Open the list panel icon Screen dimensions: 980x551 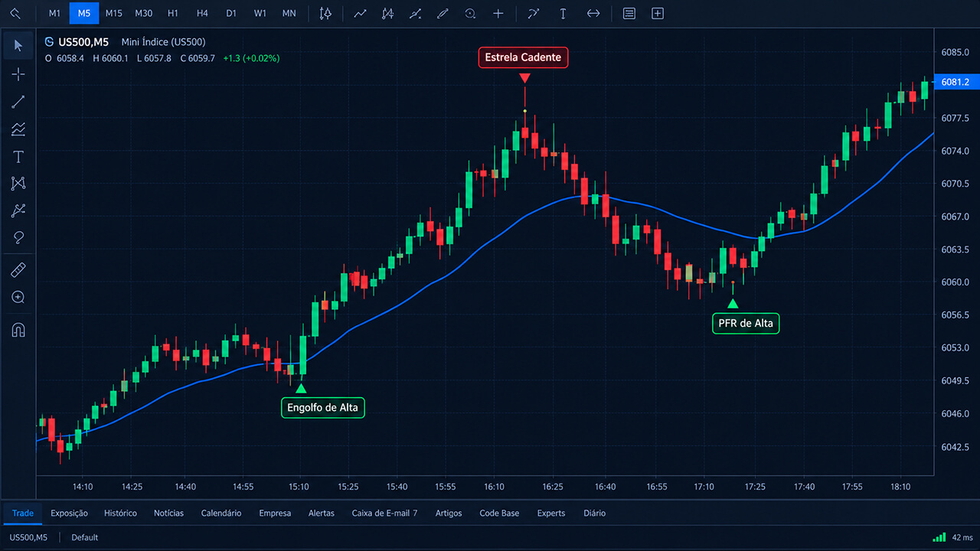629,13
